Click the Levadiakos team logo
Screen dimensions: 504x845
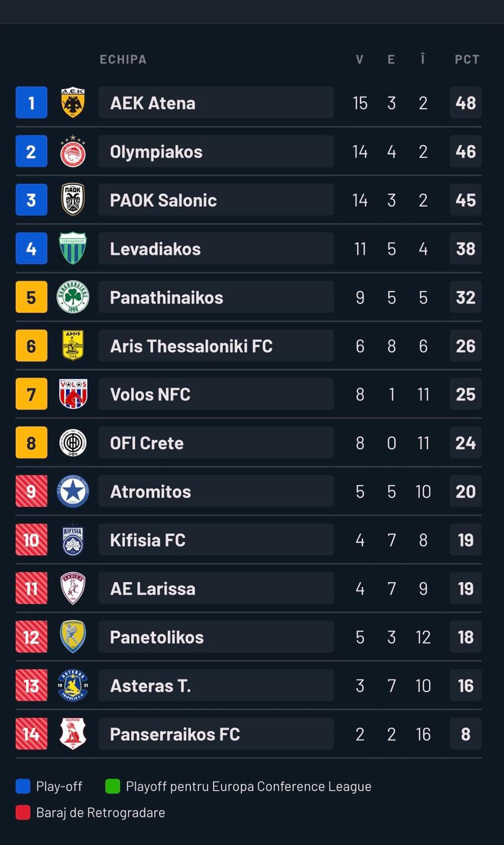[x=72, y=248]
